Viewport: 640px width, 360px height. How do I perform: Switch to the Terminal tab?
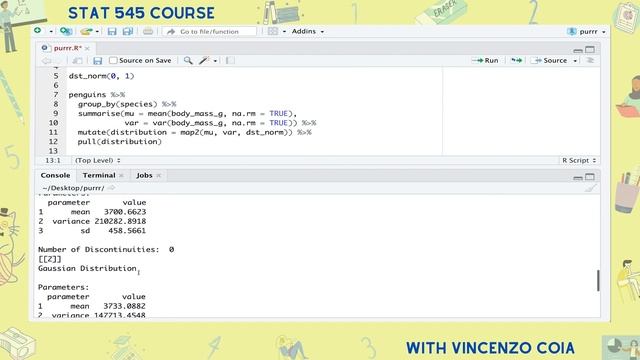[99, 175]
